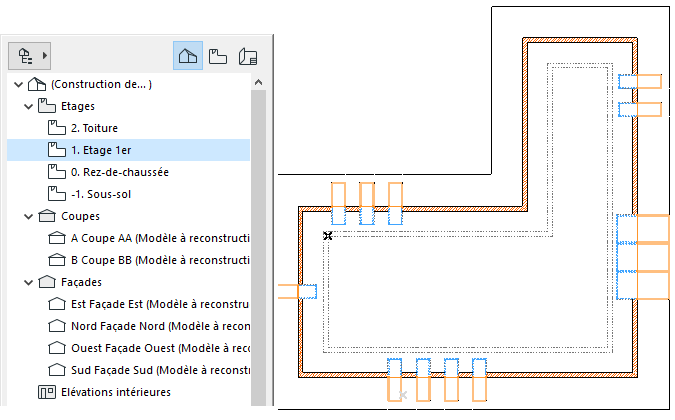Click the A Coupe AA section icon

pos(57,238)
